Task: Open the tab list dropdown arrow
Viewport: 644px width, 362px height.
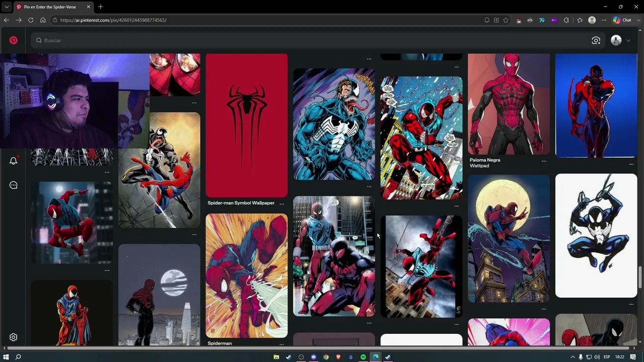Action: pos(6,7)
